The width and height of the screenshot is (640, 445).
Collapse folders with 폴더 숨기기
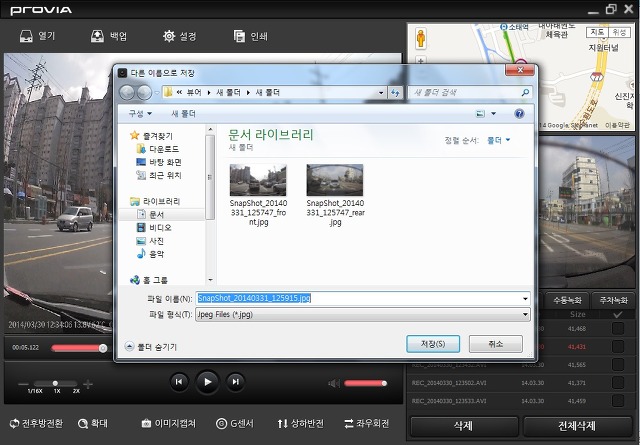(x=151, y=347)
